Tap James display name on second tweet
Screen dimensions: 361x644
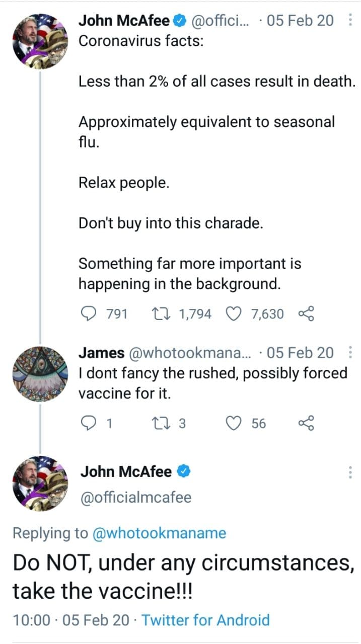pyautogui.click(x=102, y=353)
